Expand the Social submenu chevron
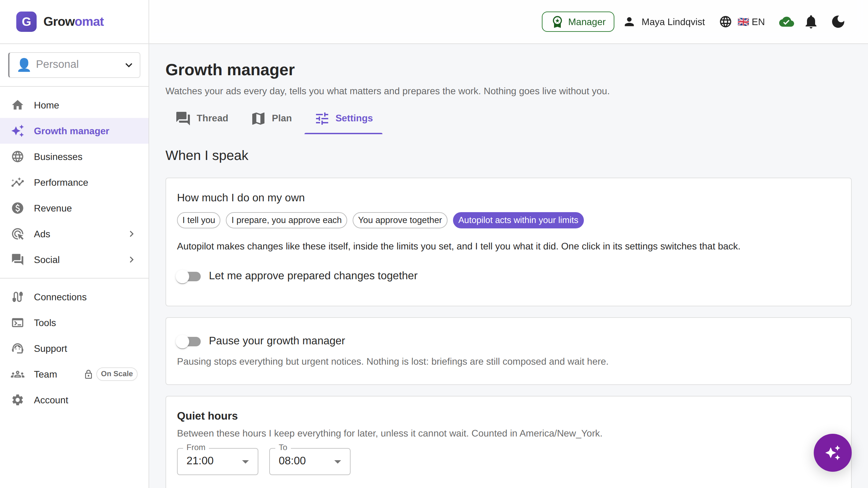Screen dimensions: 868x488 (x=132, y=260)
